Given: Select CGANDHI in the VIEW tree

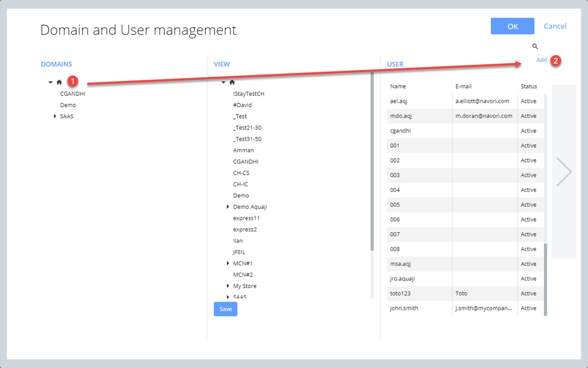Looking at the screenshot, I should tap(246, 161).
